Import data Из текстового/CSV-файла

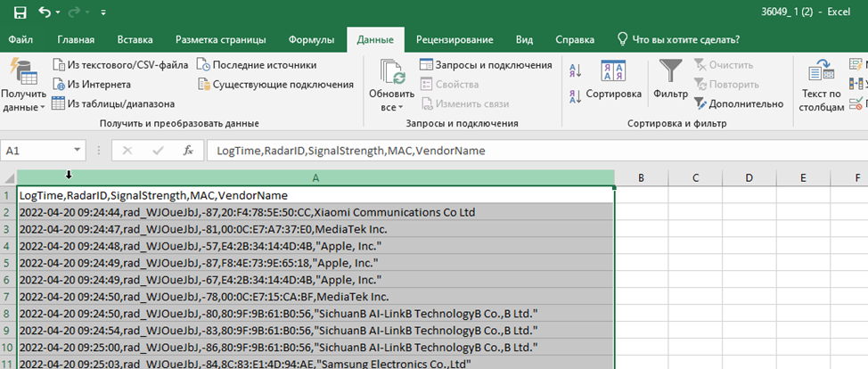click(120, 65)
